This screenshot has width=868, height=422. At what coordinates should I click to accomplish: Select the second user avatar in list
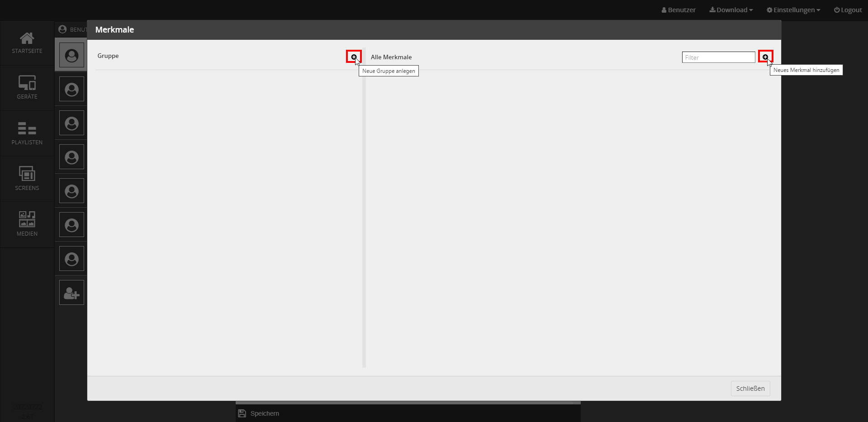pyautogui.click(x=71, y=90)
